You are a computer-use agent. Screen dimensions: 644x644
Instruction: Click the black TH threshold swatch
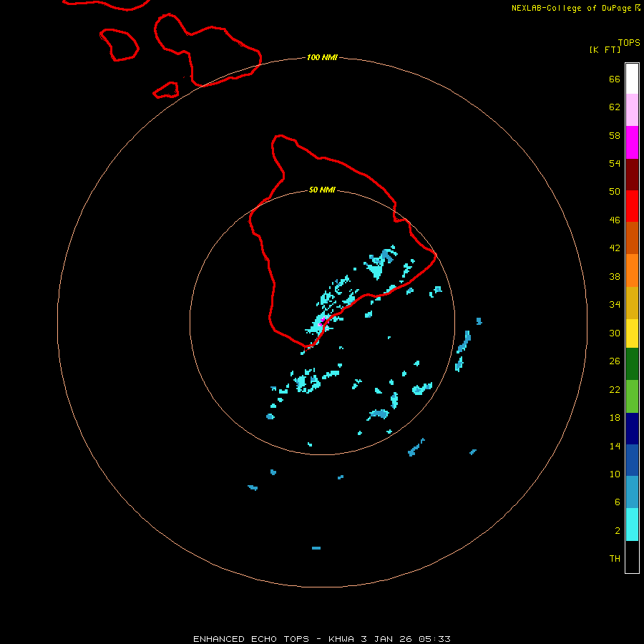coord(632,557)
